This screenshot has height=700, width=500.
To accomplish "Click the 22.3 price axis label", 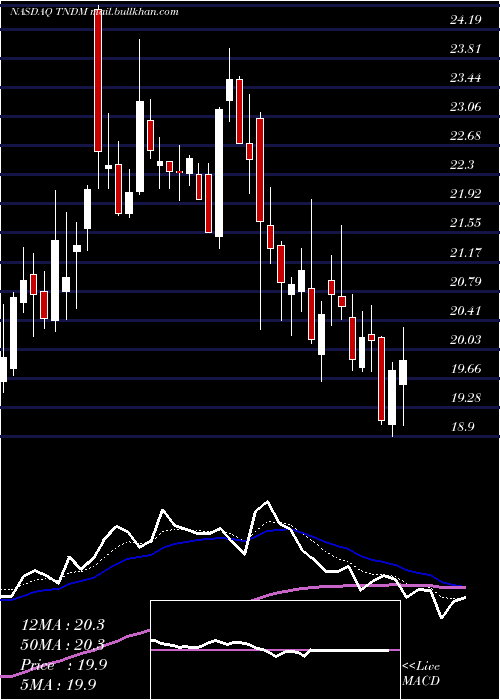I will coord(462,165).
